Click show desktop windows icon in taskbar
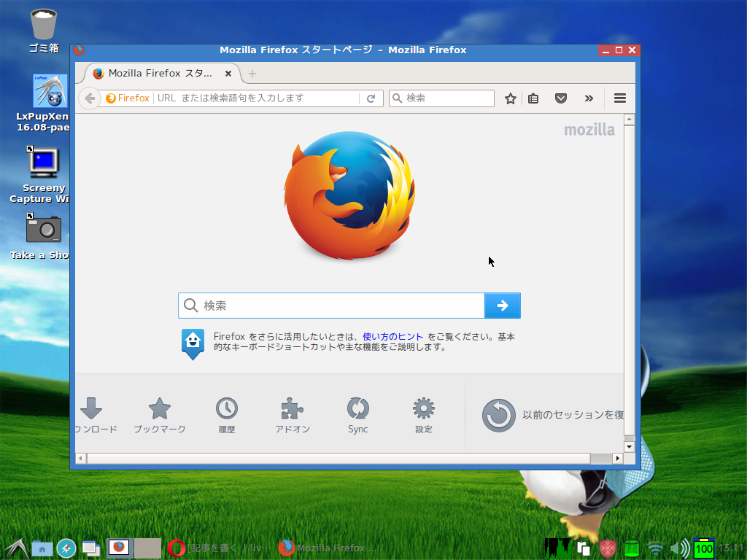 90,548
